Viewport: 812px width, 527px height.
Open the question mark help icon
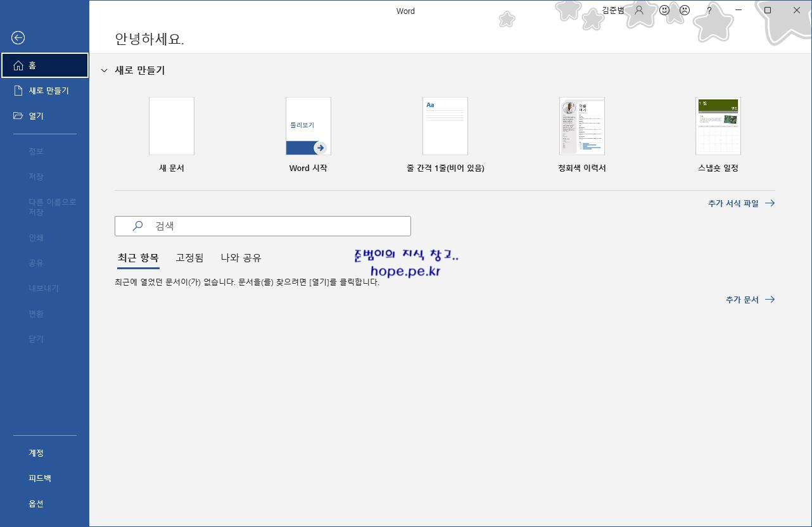(x=709, y=10)
